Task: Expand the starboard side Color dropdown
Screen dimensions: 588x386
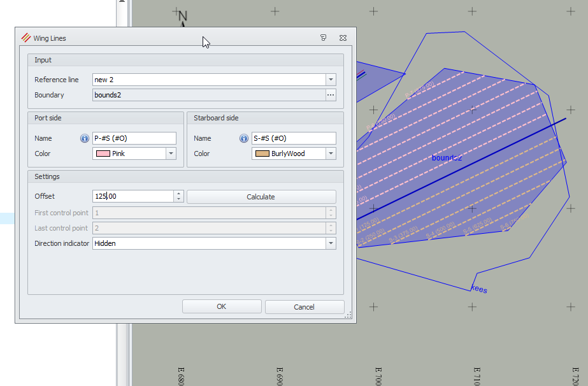Action: pyautogui.click(x=331, y=154)
